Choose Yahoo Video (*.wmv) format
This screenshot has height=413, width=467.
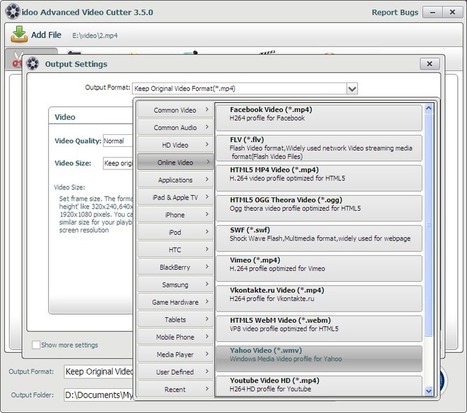(319, 358)
